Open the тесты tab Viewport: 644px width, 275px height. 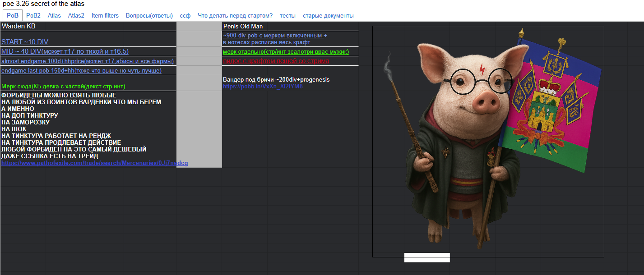[287, 15]
